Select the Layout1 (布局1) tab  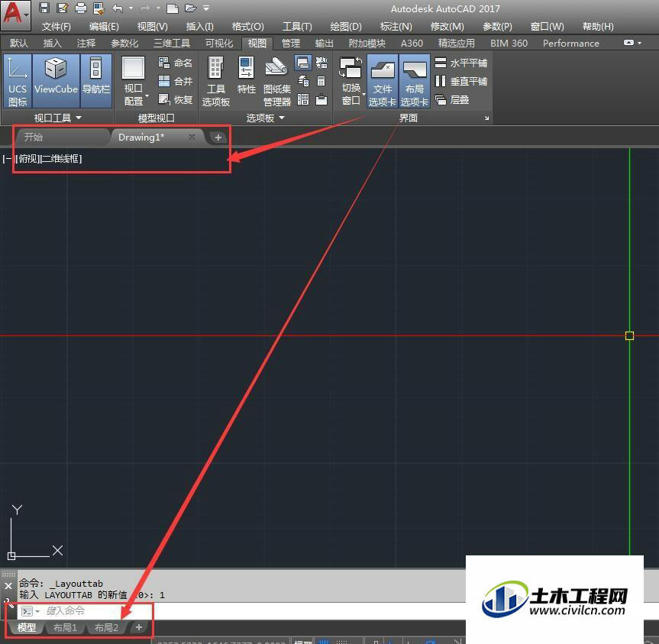tap(65, 628)
